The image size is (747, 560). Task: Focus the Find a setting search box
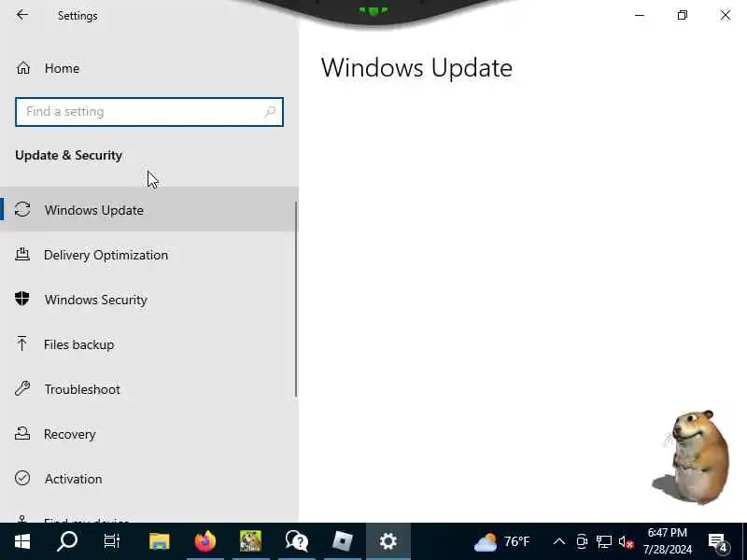pyautogui.click(x=149, y=112)
